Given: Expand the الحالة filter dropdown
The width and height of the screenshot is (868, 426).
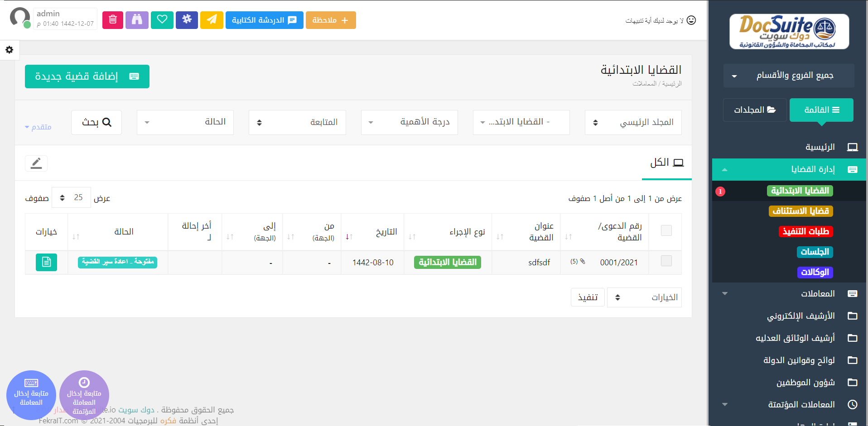Looking at the screenshot, I should click(185, 122).
